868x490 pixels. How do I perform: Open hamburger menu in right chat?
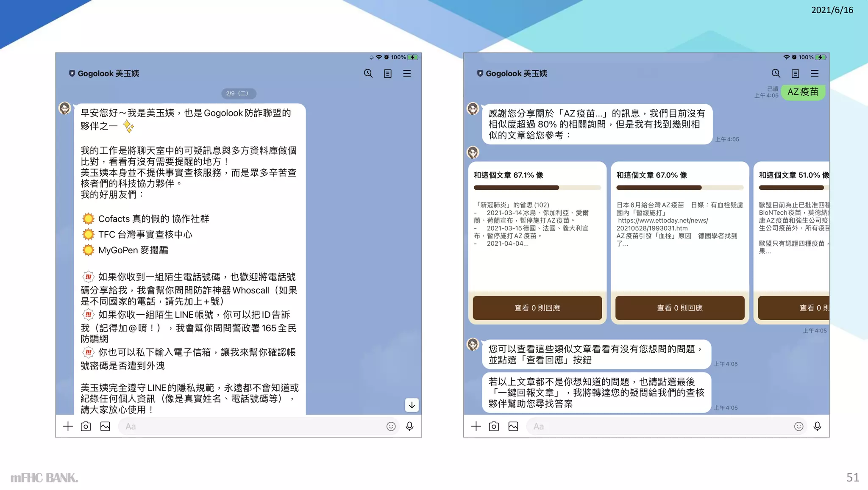pyautogui.click(x=815, y=74)
